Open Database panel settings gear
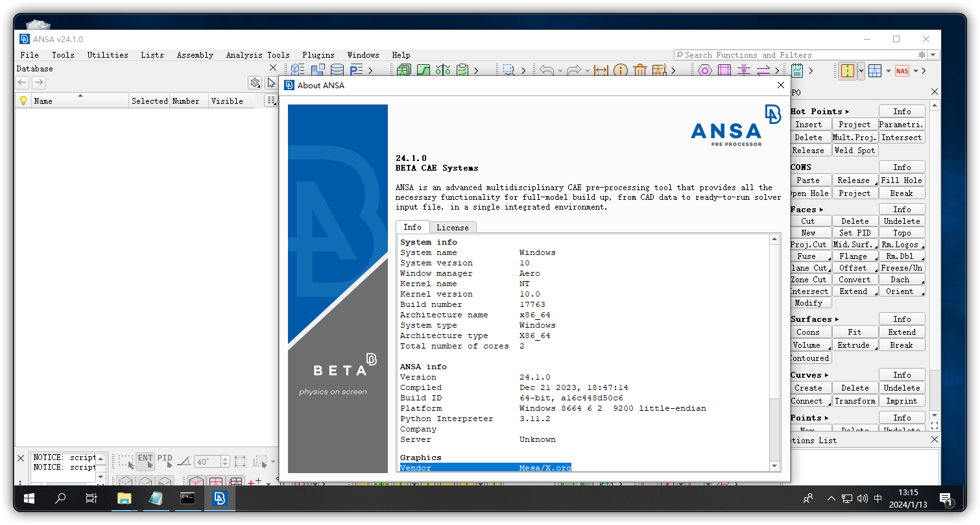980x525 pixels. (x=255, y=82)
